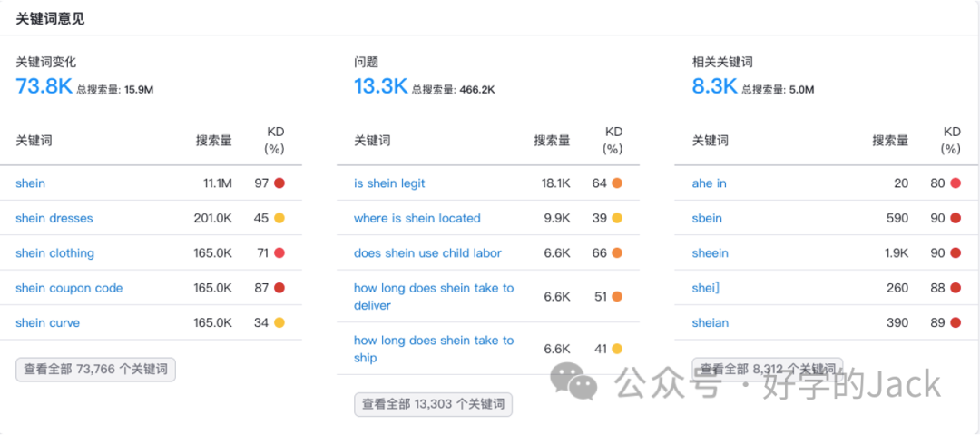Click the KD dot for 'ahe in'
Image resolution: width=980 pixels, height=435 pixels.
(955, 183)
